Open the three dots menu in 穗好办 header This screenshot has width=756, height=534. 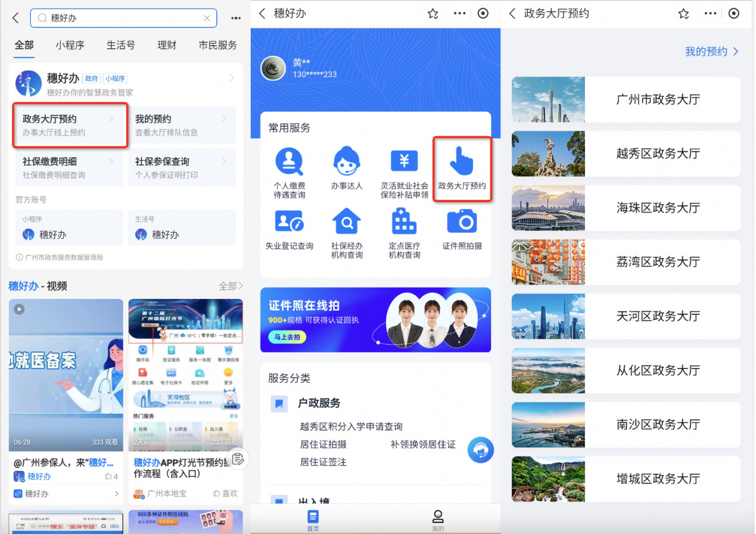click(x=460, y=13)
